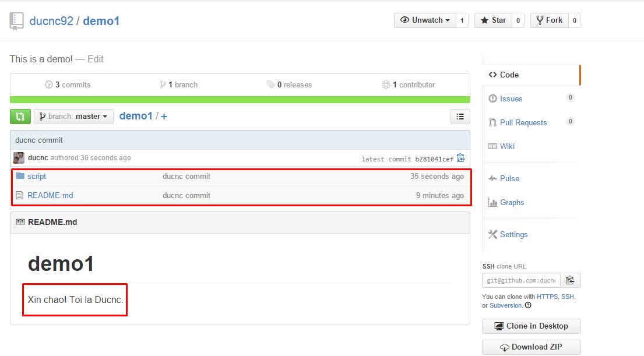644x356 pixels.
Task: Click the ducnc commit message header
Action: point(39,140)
